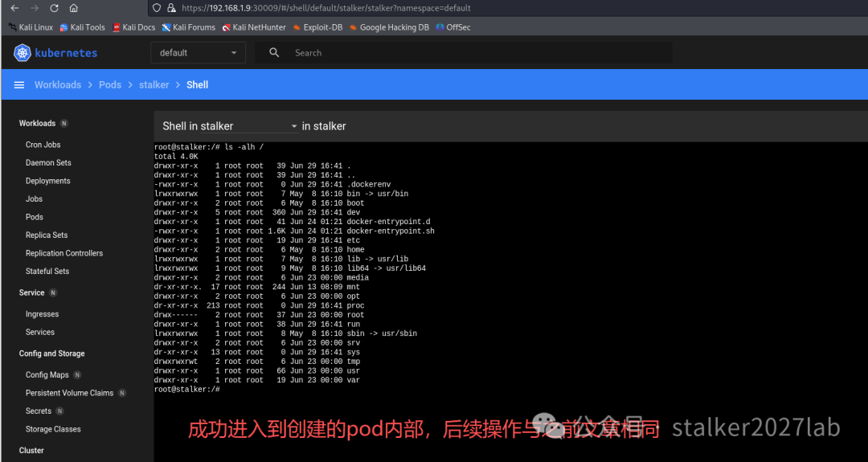Click the .dockerenv entry in terminal
The height and width of the screenshot is (462, 868).
(x=369, y=184)
